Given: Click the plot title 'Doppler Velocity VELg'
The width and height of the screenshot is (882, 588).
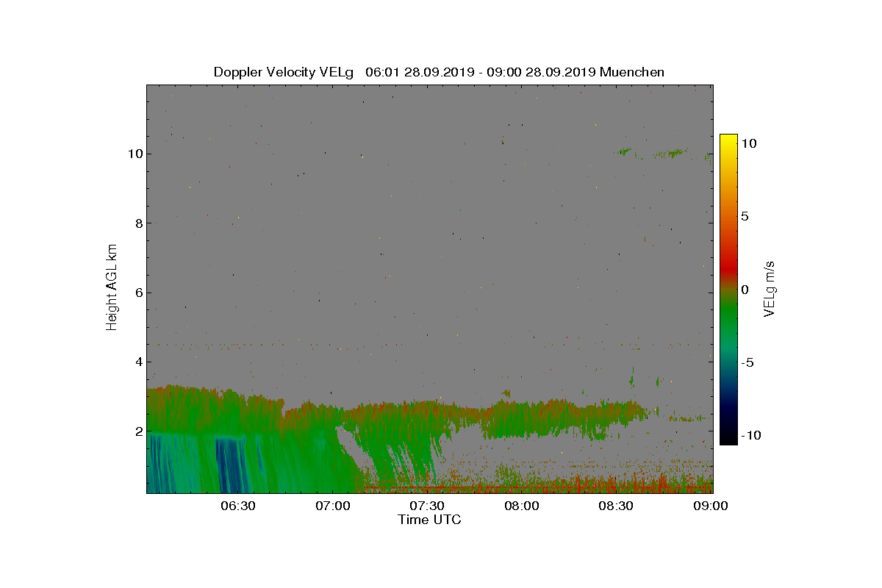Looking at the screenshot, I should point(284,72).
